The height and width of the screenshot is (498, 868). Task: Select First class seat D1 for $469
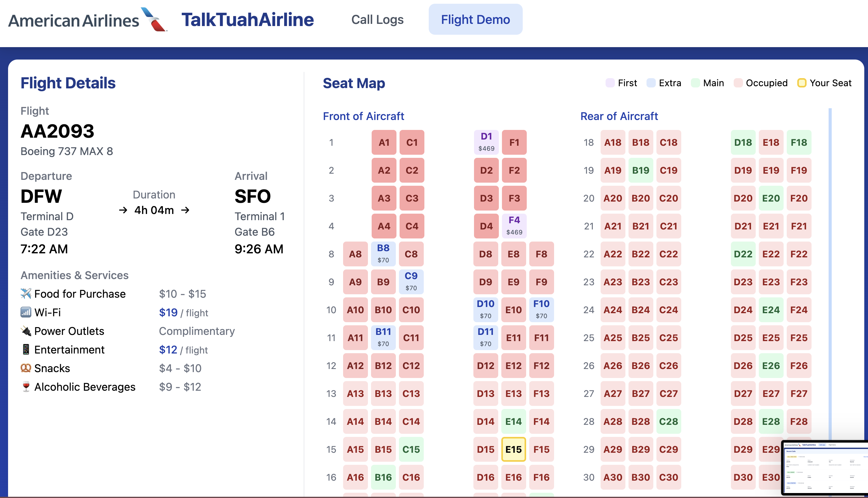[486, 142]
